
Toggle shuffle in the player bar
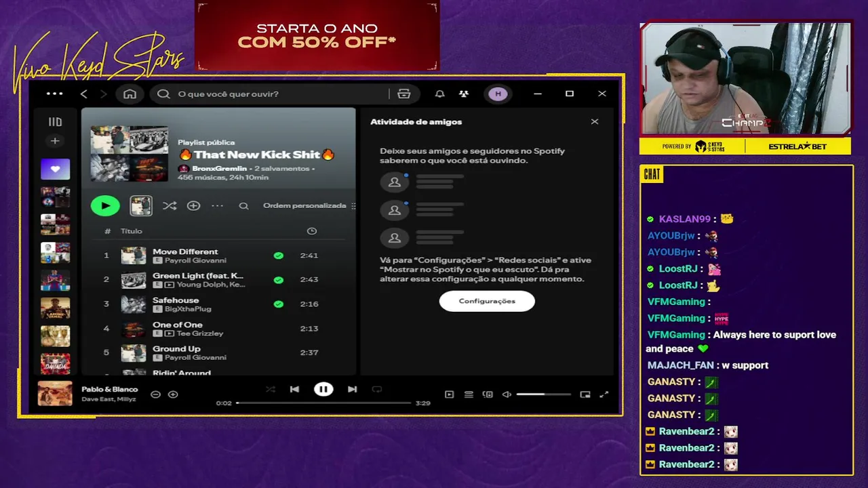(x=271, y=389)
